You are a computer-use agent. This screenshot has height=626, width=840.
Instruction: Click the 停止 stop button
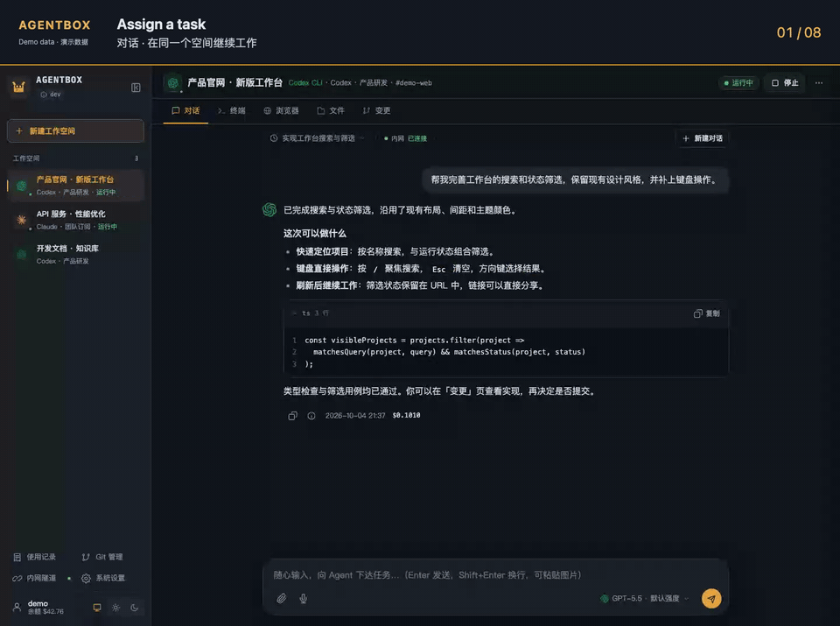click(x=785, y=82)
